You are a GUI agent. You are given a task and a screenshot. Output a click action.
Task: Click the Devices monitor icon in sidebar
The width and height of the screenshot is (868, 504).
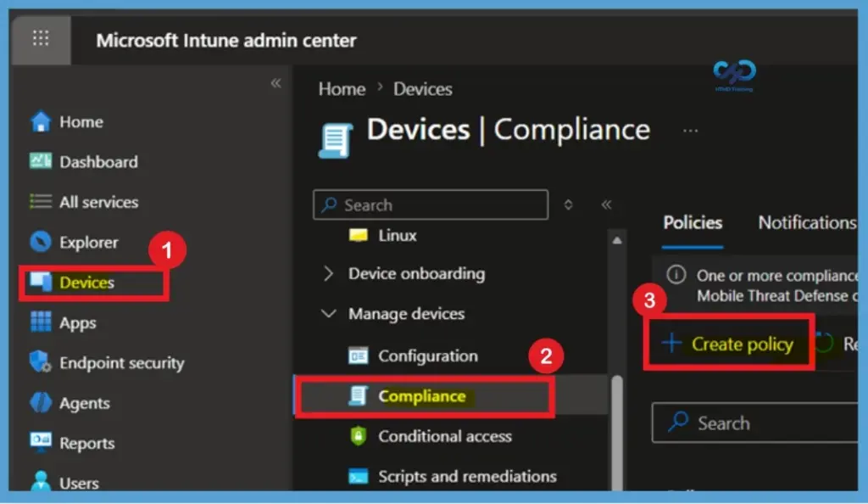click(x=41, y=282)
